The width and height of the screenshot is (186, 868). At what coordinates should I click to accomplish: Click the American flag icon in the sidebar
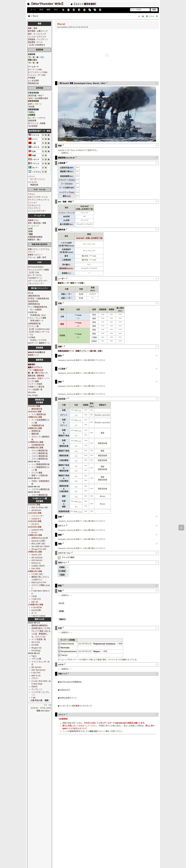coord(30,135)
